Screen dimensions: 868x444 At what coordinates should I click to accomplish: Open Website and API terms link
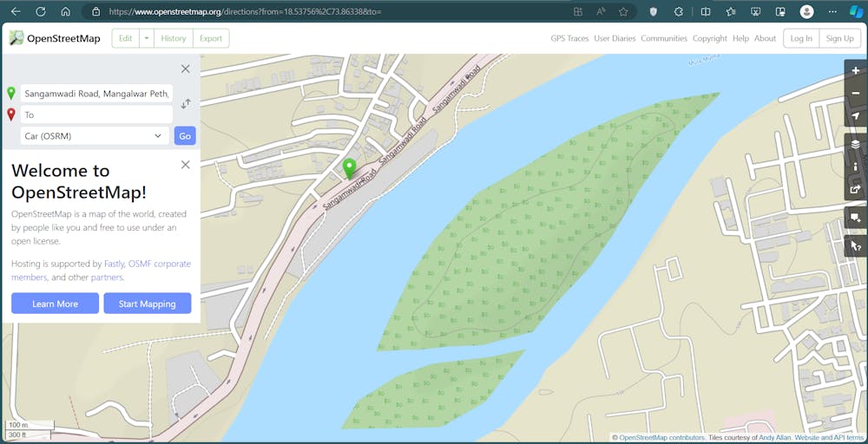click(x=829, y=437)
